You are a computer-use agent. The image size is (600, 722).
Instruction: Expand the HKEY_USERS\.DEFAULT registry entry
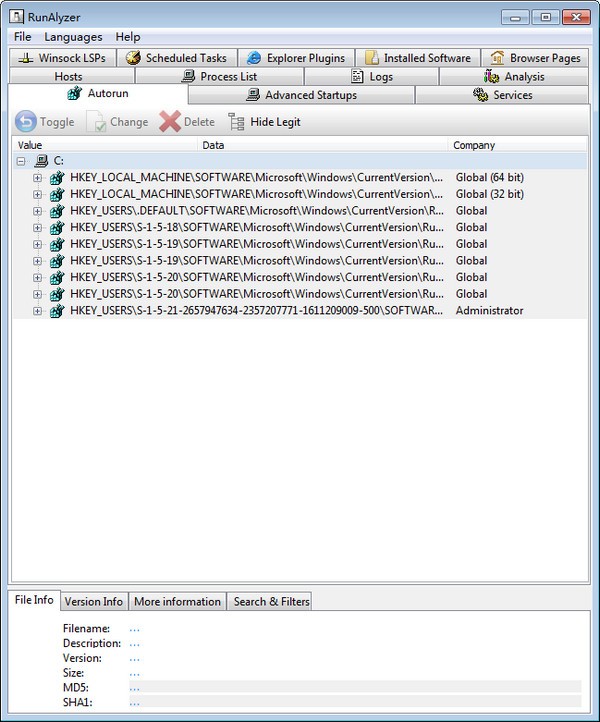38,211
